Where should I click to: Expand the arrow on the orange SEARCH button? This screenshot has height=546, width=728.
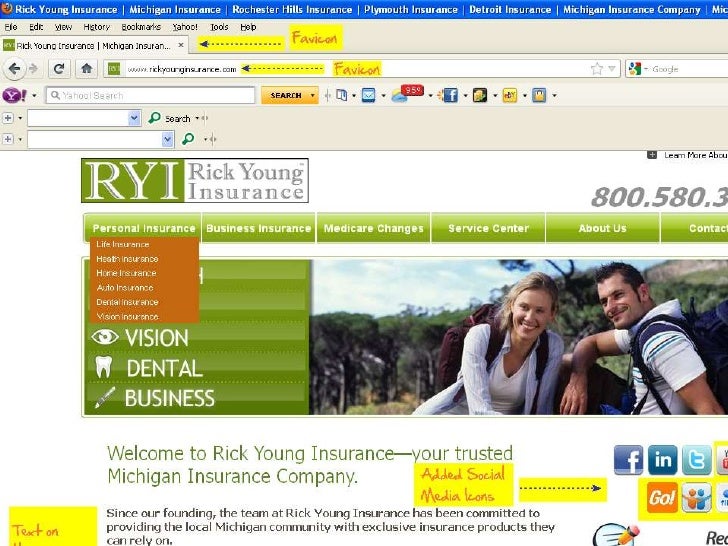312,96
